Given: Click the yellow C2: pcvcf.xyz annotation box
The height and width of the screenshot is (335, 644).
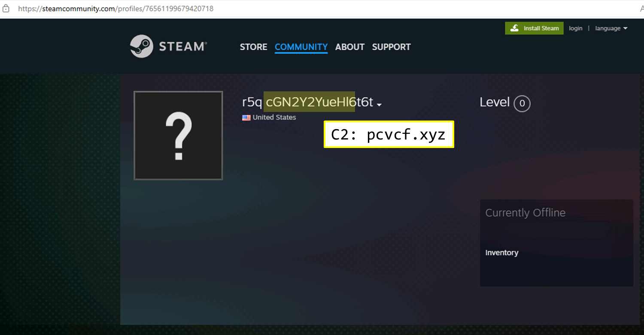Looking at the screenshot, I should point(389,135).
